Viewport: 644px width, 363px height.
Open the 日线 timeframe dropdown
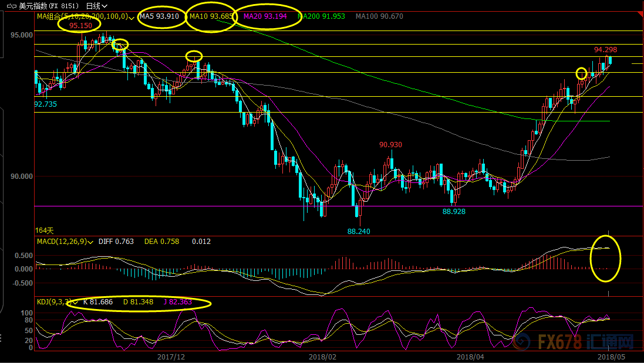pyautogui.click(x=97, y=5)
